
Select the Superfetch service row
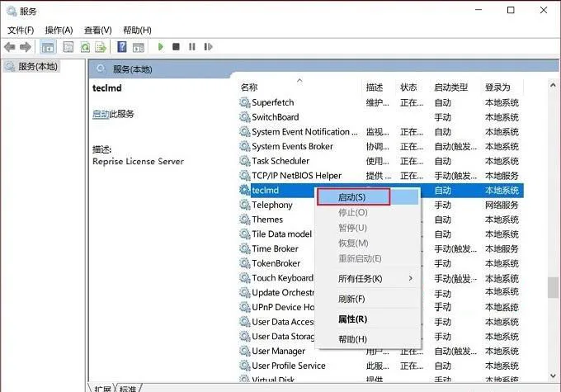379,102
